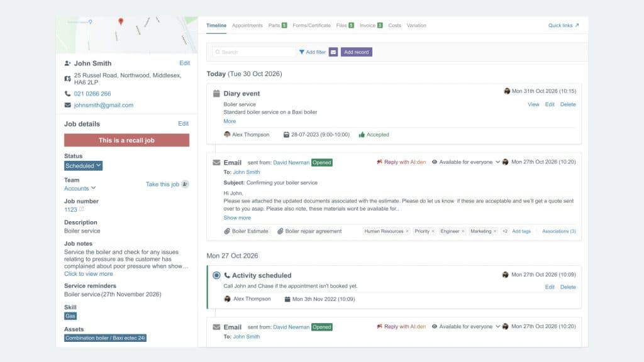Screen dimensions: 644x362
Task: Click the Combination boiler / Baxi ectec 24i asset tag
Action: (x=105, y=338)
